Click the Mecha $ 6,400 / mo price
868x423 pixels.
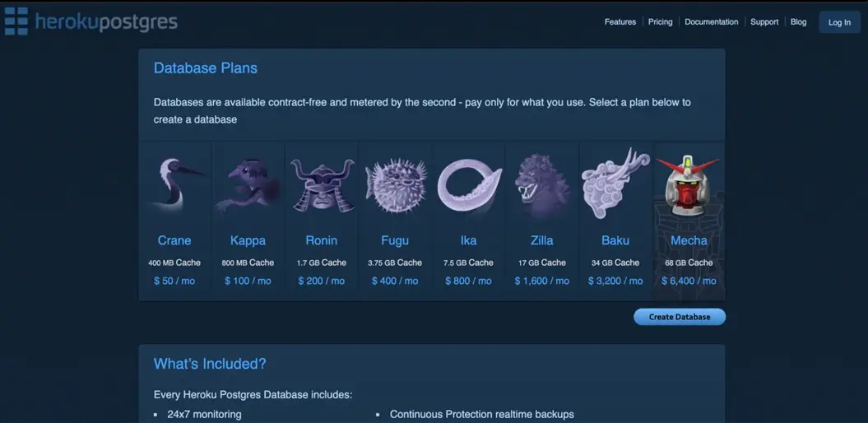[689, 281]
